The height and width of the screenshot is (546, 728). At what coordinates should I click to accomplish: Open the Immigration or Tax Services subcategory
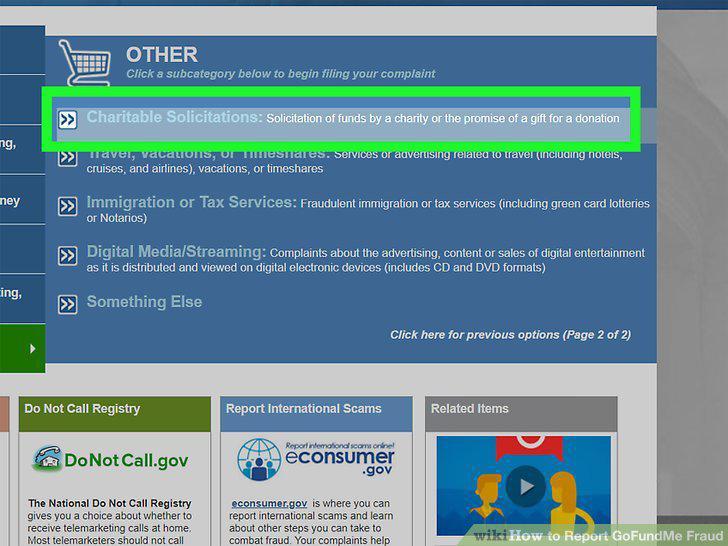click(x=191, y=202)
